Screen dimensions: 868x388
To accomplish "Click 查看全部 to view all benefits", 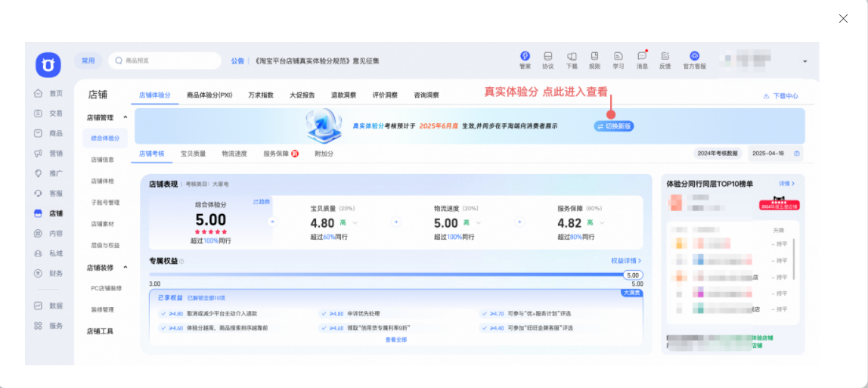I will (395, 340).
